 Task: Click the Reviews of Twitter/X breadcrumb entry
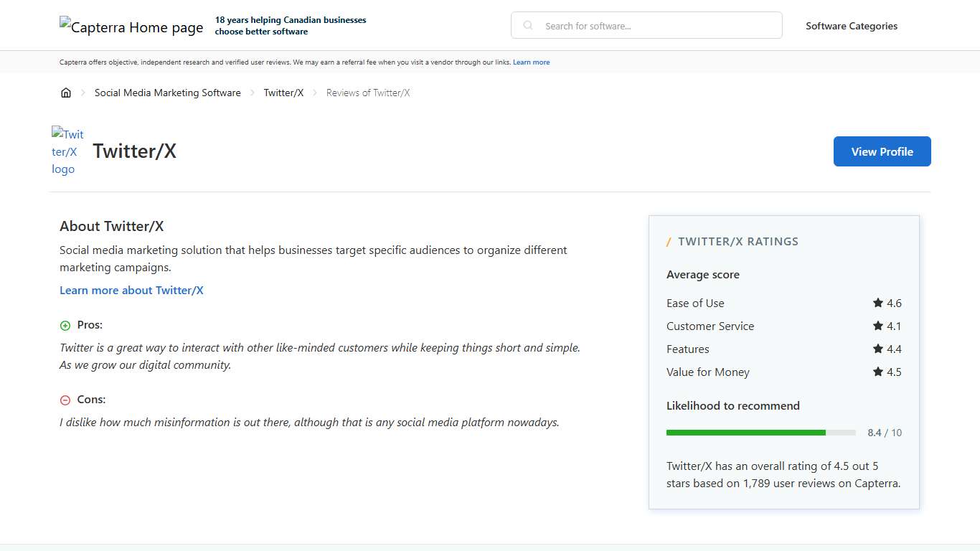[367, 93]
